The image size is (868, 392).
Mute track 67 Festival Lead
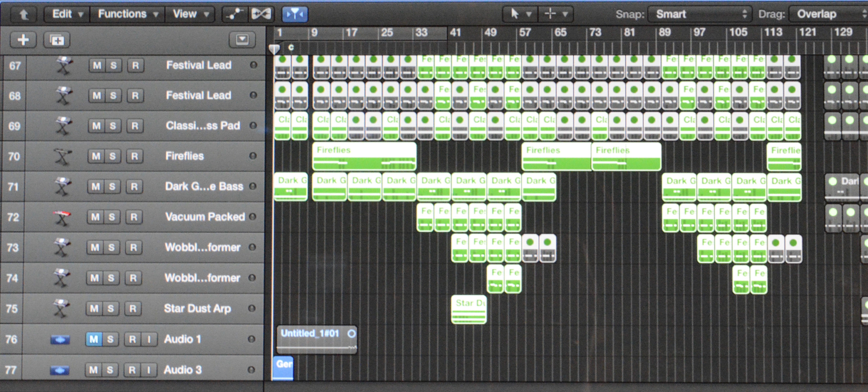pyautogui.click(x=97, y=65)
